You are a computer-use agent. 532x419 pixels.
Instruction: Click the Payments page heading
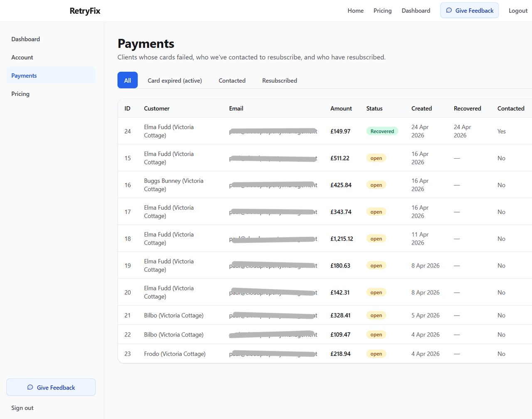(x=146, y=43)
